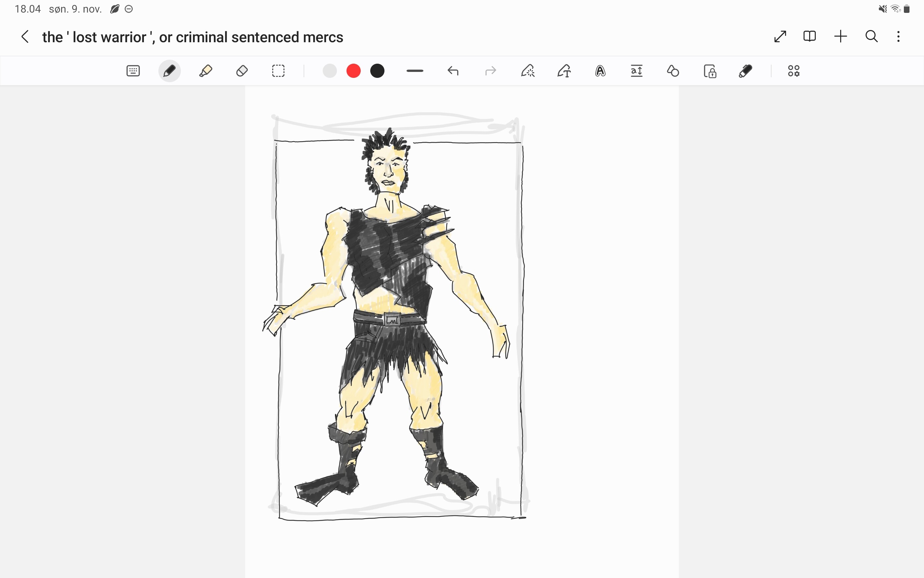
Task: Pick the black pen color
Action: (377, 71)
